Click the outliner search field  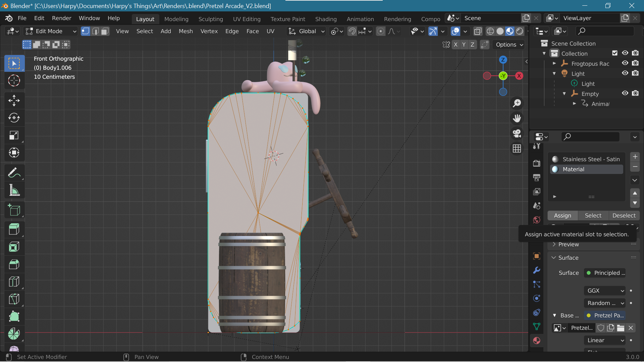(x=605, y=31)
